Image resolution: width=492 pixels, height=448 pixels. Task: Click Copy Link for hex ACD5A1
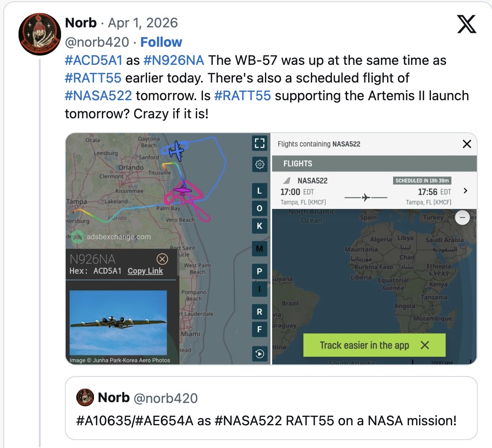click(145, 271)
